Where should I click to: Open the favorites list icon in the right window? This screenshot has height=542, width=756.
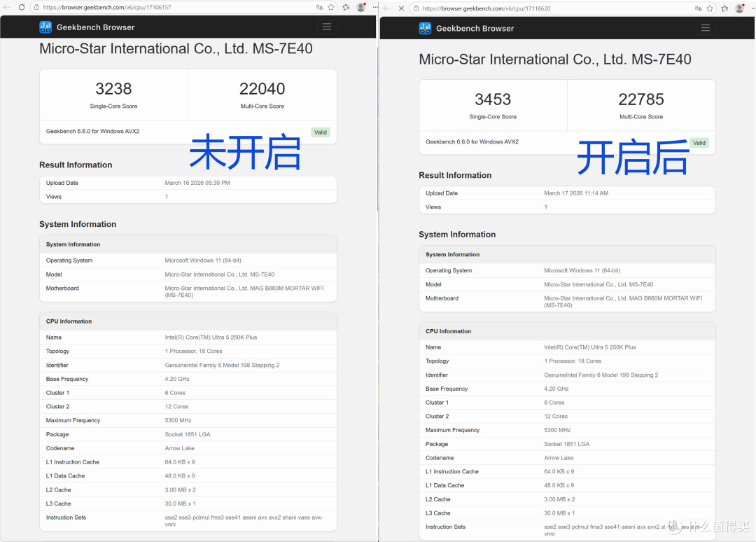[x=724, y=8]
